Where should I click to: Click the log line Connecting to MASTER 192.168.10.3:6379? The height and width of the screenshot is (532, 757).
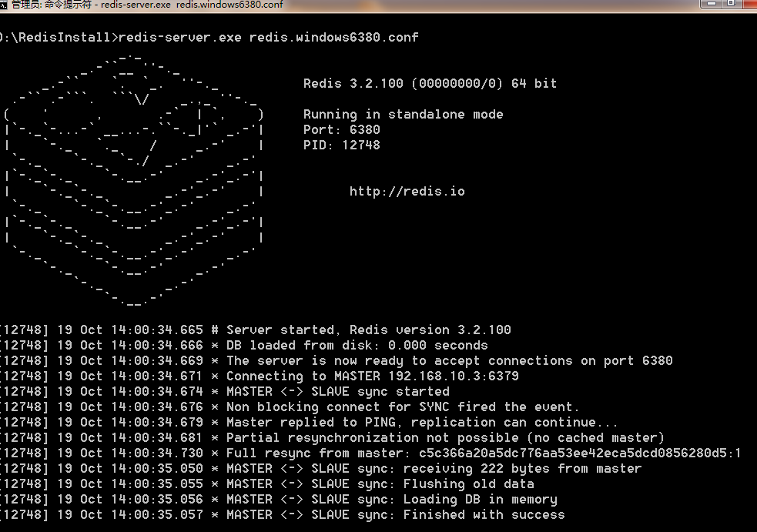click(260, 376)
